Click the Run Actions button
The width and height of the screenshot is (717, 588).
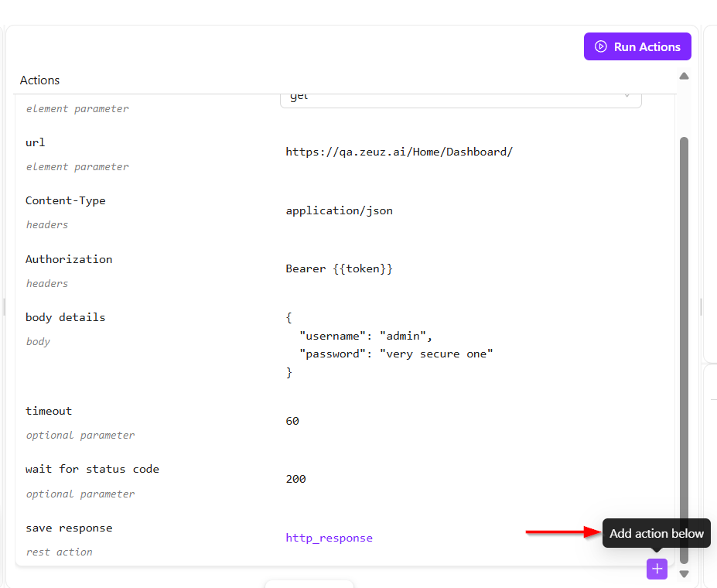(x=637, y=46)
